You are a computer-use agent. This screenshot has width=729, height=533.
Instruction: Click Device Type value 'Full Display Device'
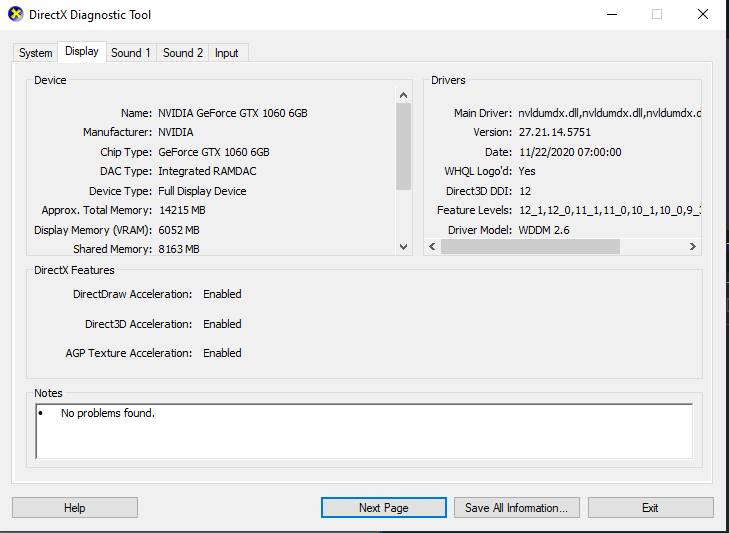point(202,191)
